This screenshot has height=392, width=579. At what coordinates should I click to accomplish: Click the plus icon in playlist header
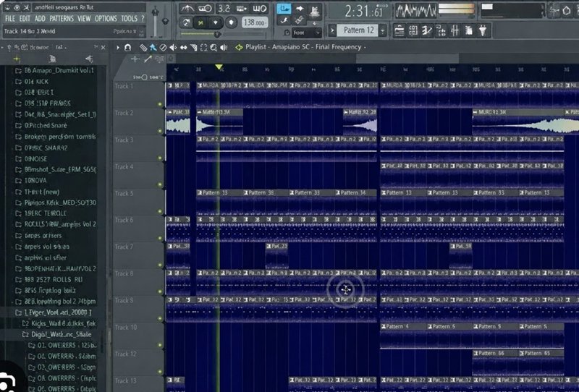coord(135,59)
